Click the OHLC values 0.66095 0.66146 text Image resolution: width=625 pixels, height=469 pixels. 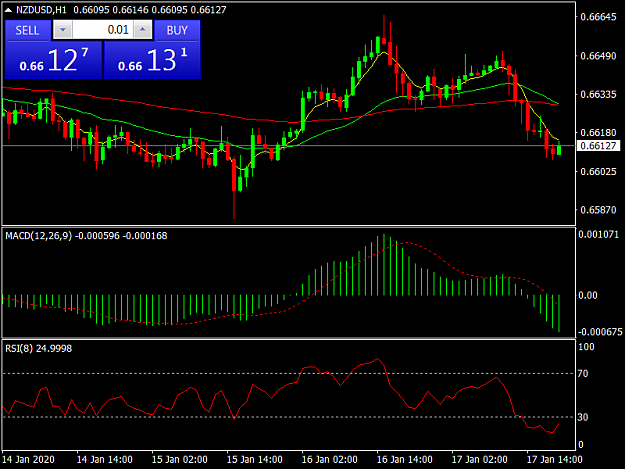[111, 10]
